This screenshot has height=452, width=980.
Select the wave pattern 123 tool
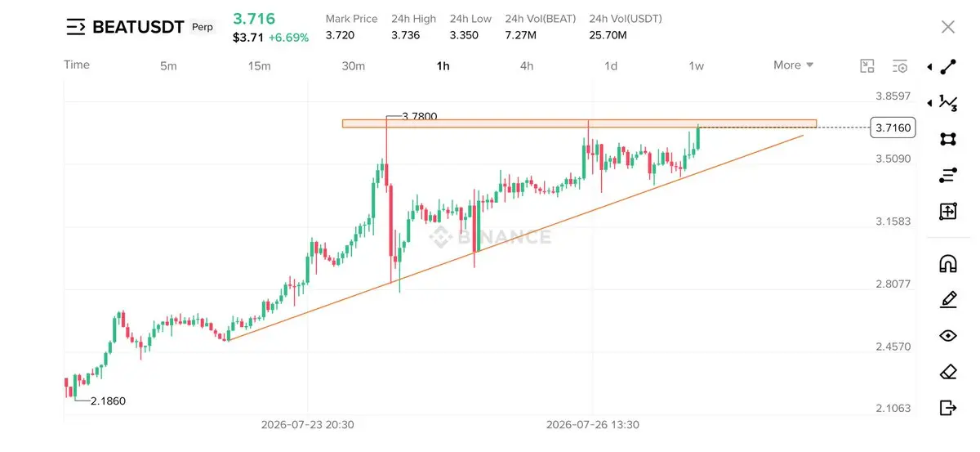click(948, 102)
